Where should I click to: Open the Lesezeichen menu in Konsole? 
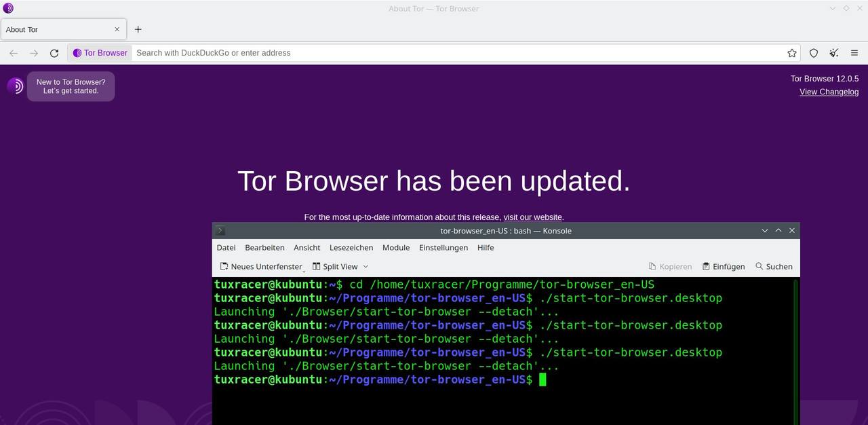(x=351, y=248)
